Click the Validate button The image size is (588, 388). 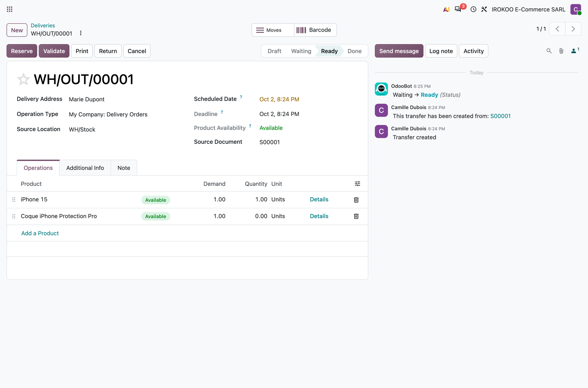point(54,51)
